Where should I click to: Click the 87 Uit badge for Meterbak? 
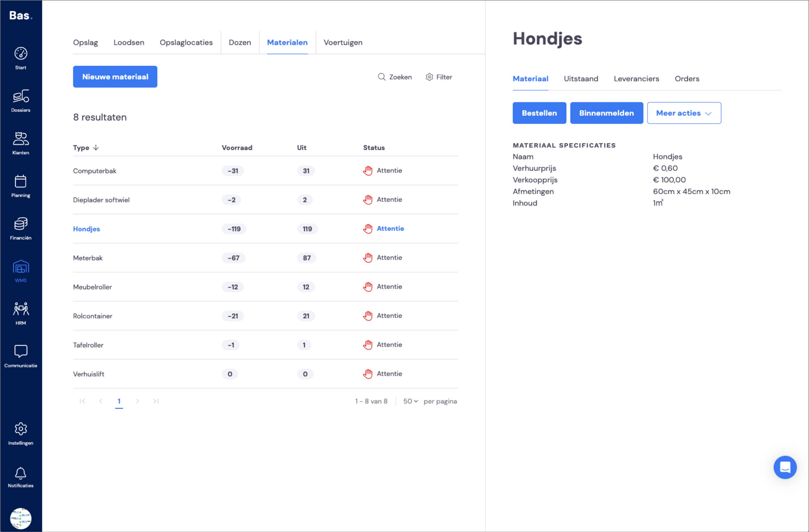[307, 257]
